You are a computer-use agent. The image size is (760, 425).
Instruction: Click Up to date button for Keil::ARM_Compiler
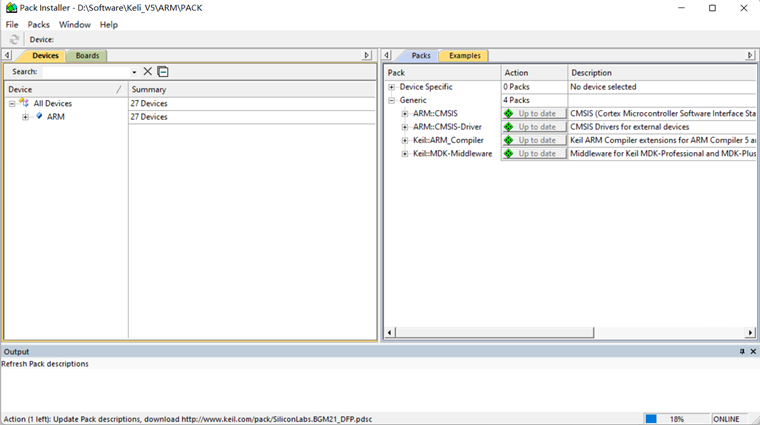pyautogui.click(x=534, y=140)
